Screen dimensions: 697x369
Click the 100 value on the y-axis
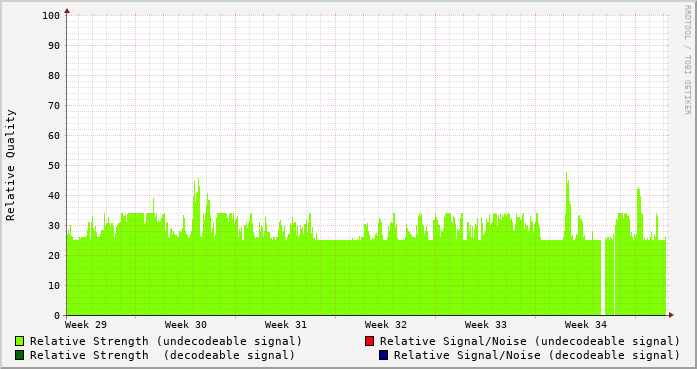[51, 16]
